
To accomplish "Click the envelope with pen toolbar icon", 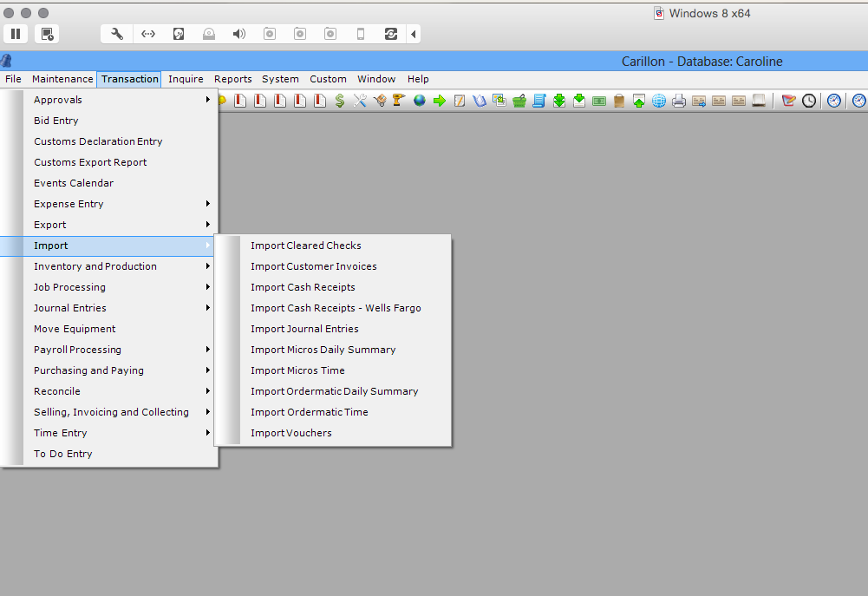I will click(787, 100).
